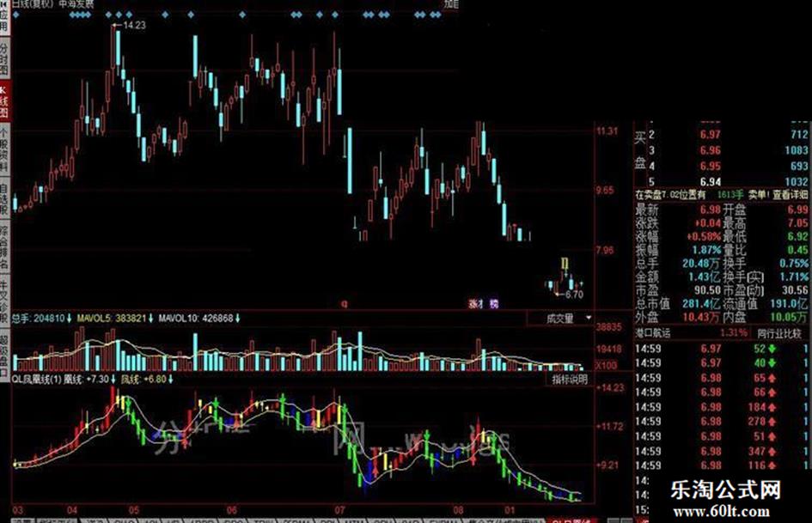Click the 总手 204810 arrow indicator
The width and height of the screenshot is (812, 523).
click(x=69, y=318)
